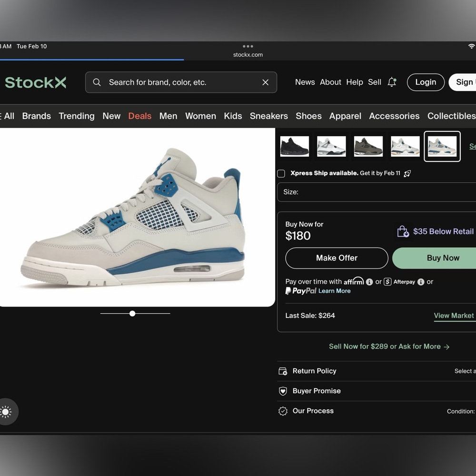The image size is (476, 476).
Task: Select the white and grey Jordan 4 thumbnail
Action: (x=331, y=146)
